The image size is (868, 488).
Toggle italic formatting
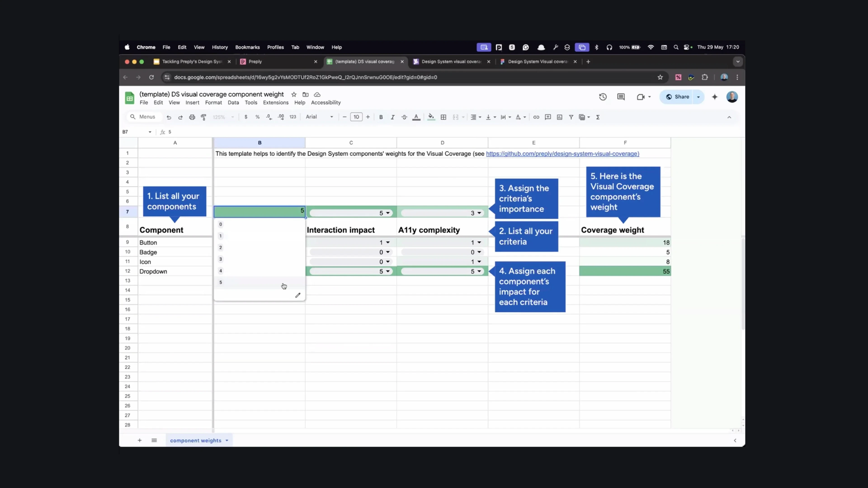393,117
